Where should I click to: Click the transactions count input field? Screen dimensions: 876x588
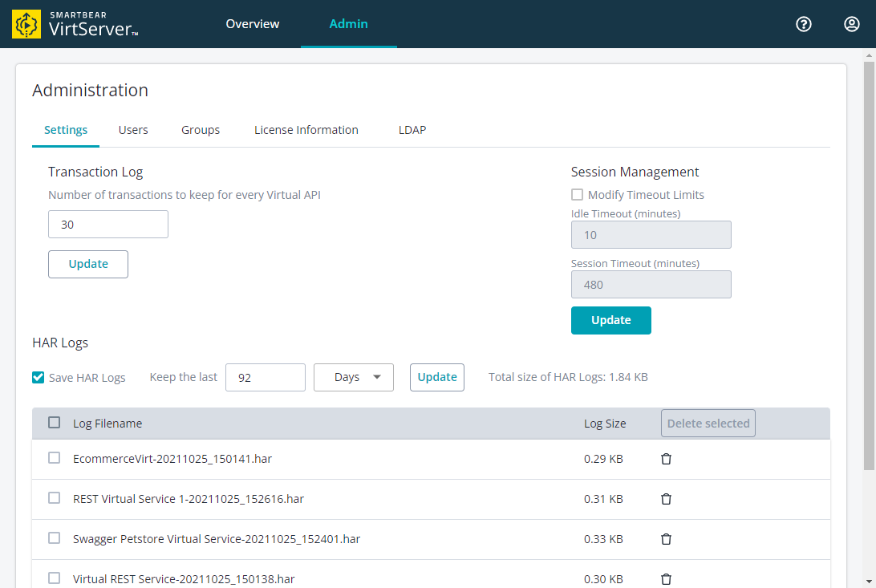pyautogui.click(x=108, y=225)
